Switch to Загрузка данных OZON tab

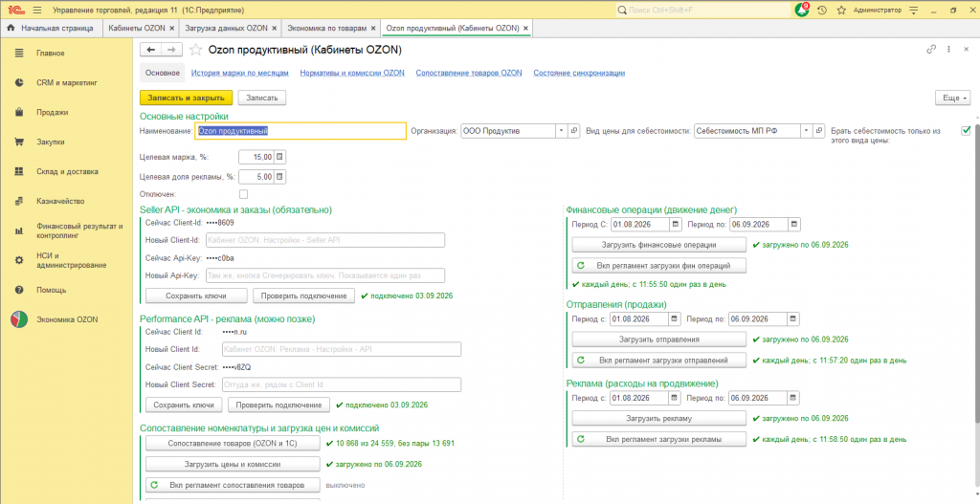click(226, 28)
